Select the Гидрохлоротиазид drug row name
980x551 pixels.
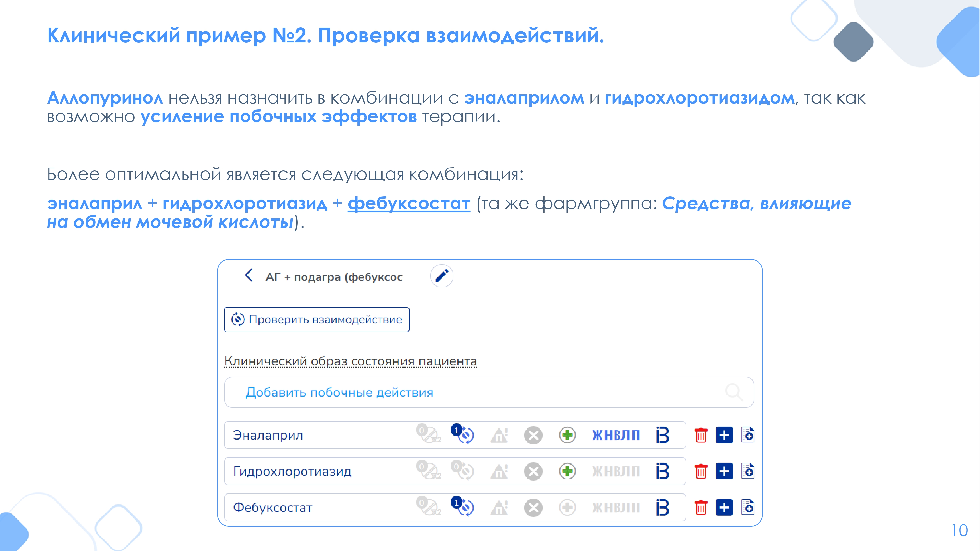point(292,471)
